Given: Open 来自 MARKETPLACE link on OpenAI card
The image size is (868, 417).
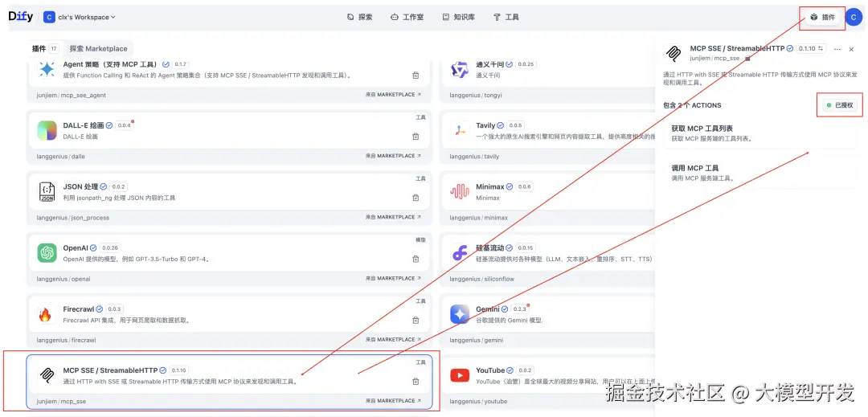Looking at the screenshot, I should click(x=393, y=278).
